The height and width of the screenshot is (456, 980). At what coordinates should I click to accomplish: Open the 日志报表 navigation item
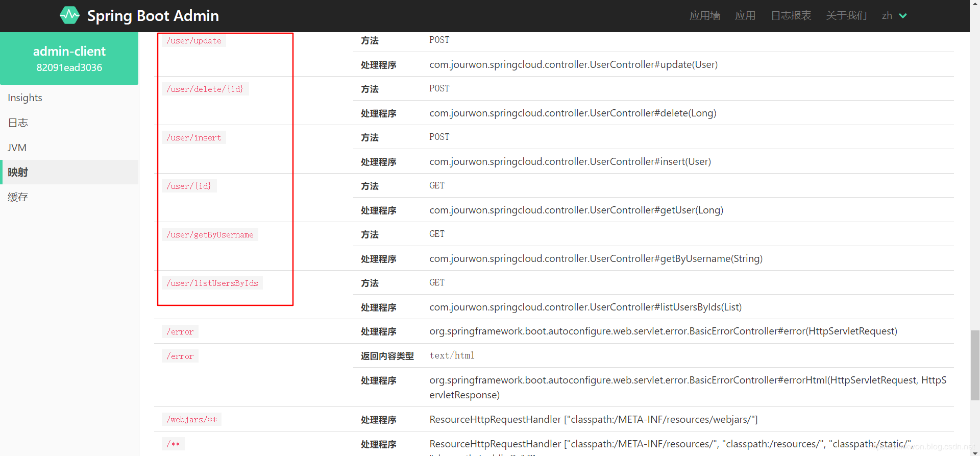(791, 16)
